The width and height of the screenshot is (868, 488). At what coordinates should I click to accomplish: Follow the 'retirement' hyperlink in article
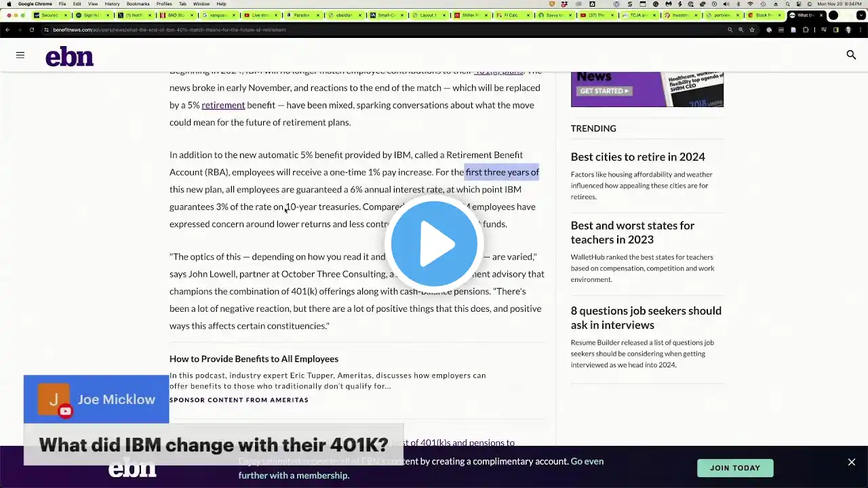click(x=223, y=105)
